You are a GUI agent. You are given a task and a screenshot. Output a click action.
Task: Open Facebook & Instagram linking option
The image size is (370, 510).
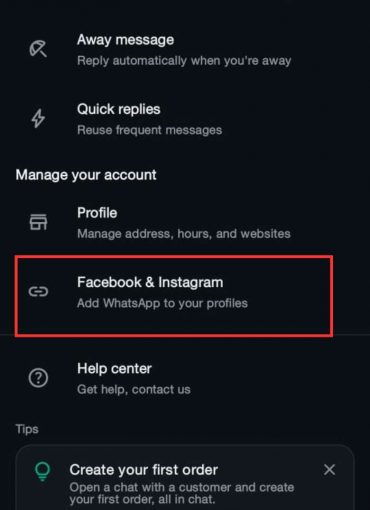coord(174,296)
